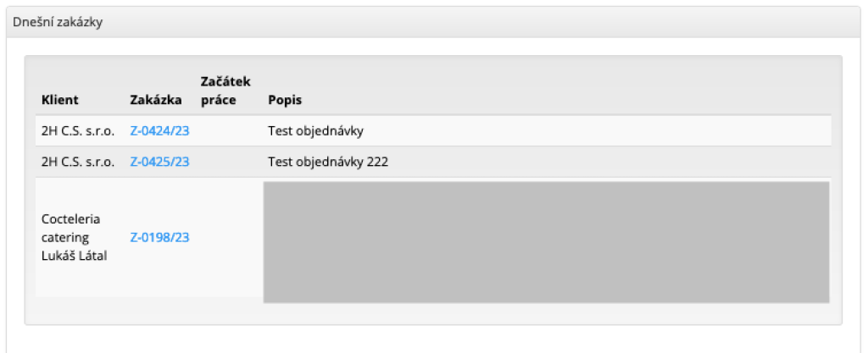Open order link Z-0425/23
This screenshot has height=353, width=868.
(x=159, y=162)
